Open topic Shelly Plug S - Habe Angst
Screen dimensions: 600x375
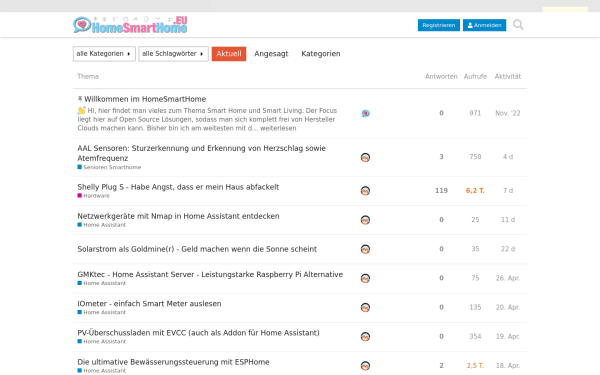click(x=178, y=187)
